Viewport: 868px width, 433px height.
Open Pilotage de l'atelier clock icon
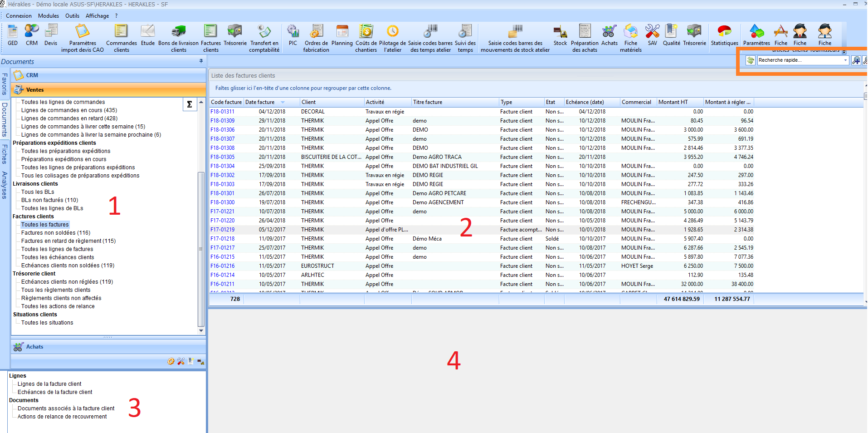point(392,32)
